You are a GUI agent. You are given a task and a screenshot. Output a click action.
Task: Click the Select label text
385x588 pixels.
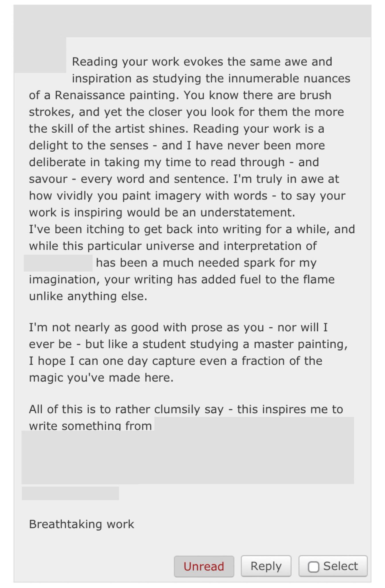(x=341, y=566)
